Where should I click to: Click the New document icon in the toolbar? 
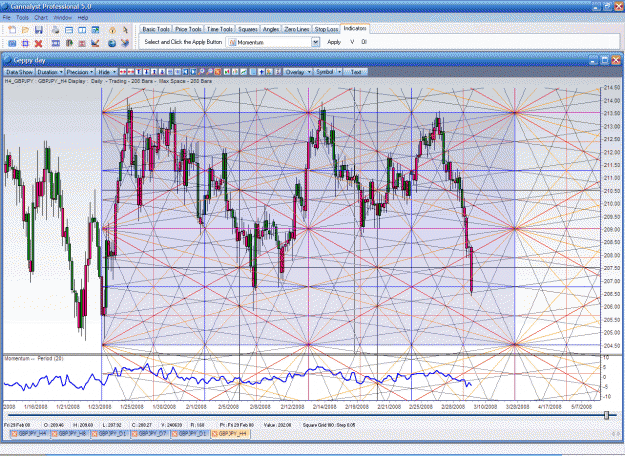[x=12, y=30]
